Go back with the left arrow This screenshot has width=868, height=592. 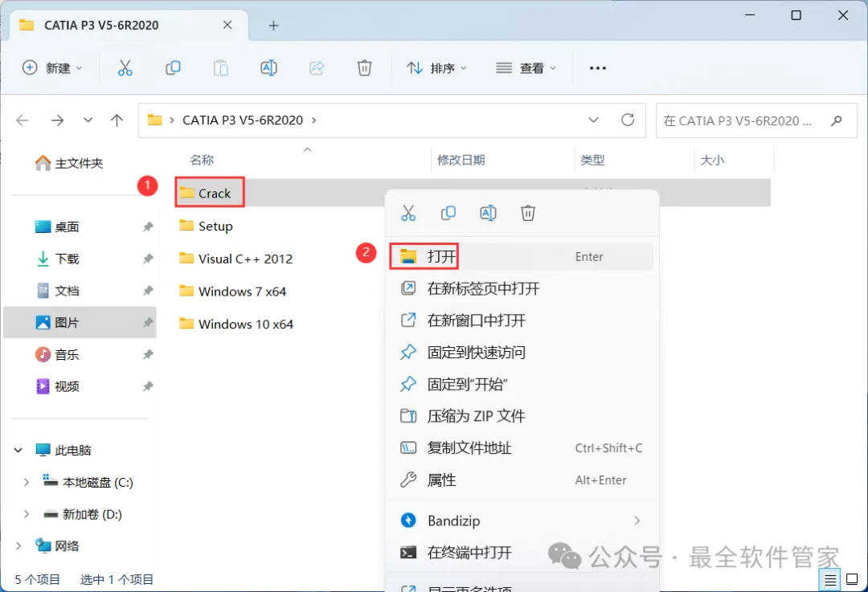tap(23, 120)
